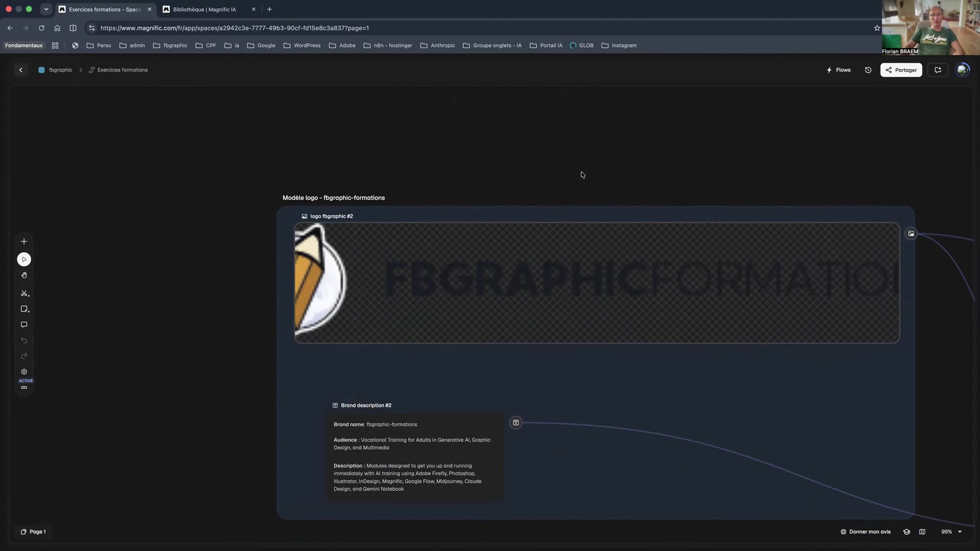980x551 pixels.
Task: Open the Perso bookmarks folder
Action: click(x=99, y=45)
